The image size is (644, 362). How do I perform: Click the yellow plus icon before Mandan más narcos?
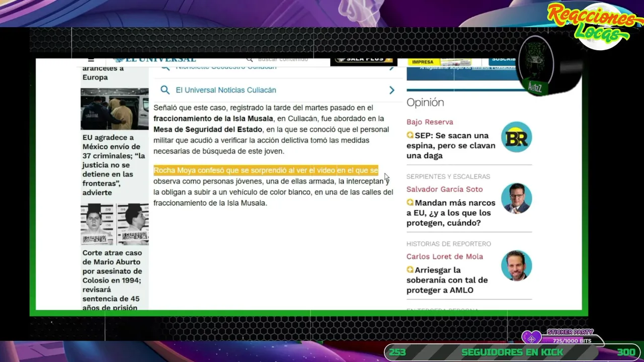coord(410,203)
